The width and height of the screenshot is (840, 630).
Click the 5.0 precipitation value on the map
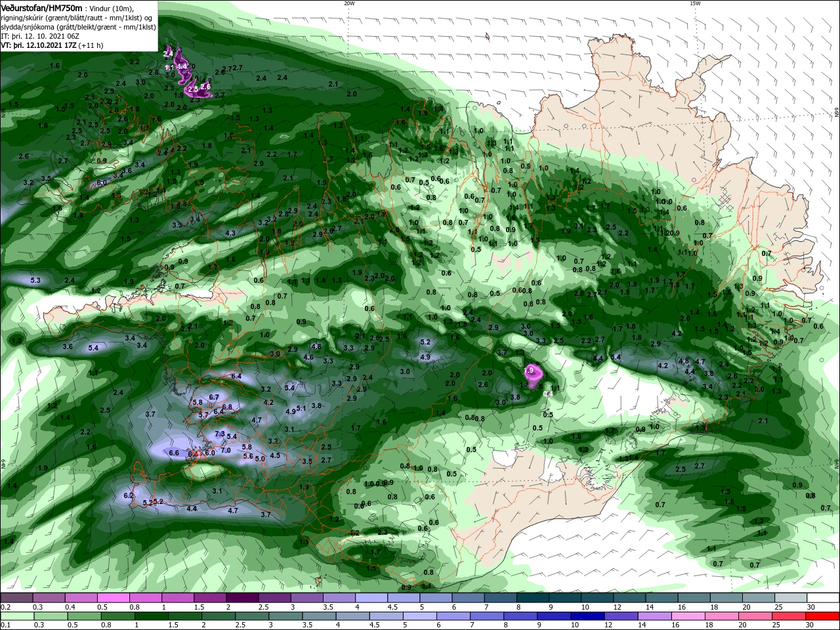pos(259,459)
